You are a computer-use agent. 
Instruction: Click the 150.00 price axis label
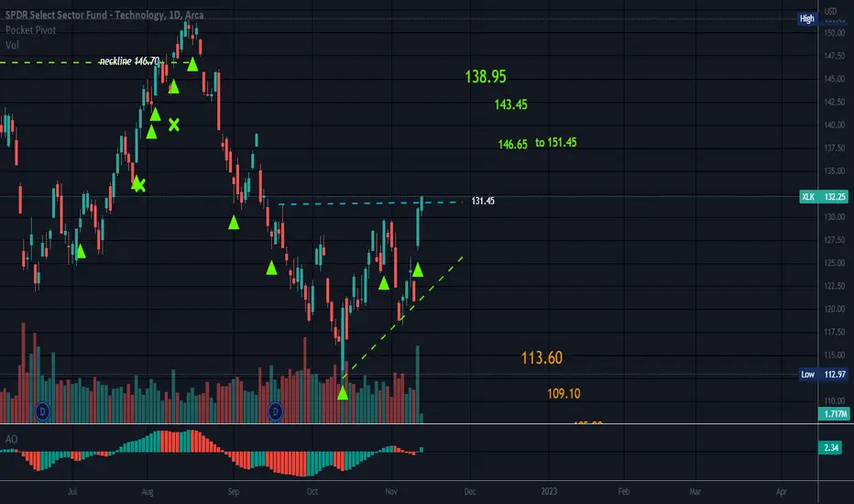point(835,33)
